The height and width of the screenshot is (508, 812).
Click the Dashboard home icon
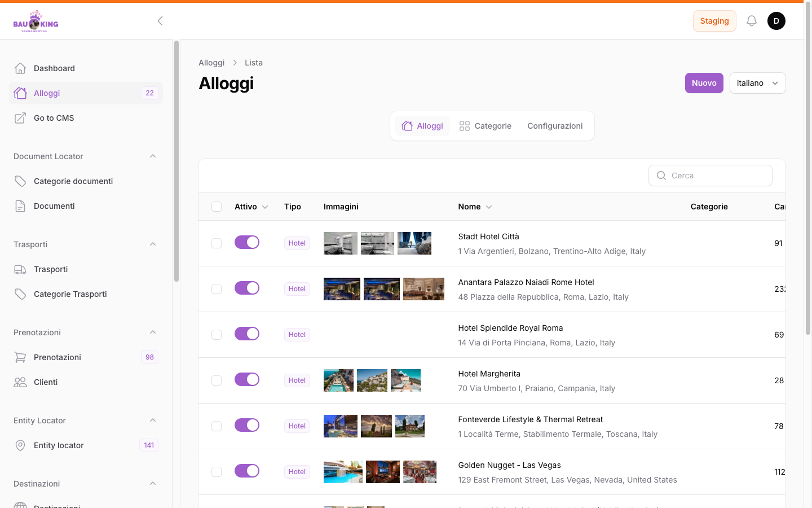tap(20, 68)
